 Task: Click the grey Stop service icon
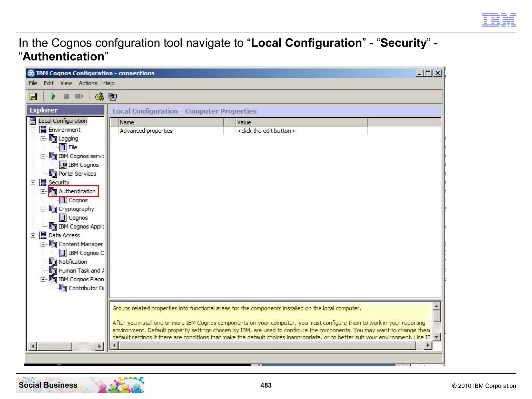(x=66, y=96)
